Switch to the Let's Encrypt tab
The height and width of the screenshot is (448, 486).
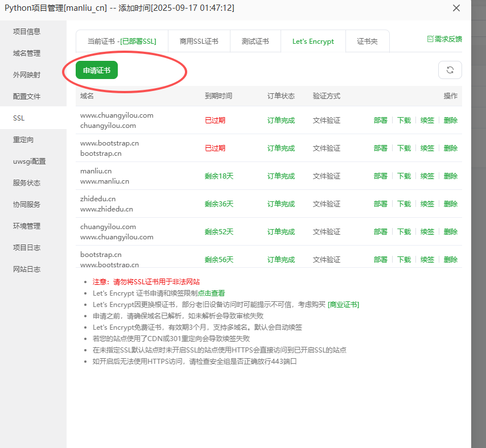[x=313, y=41]
